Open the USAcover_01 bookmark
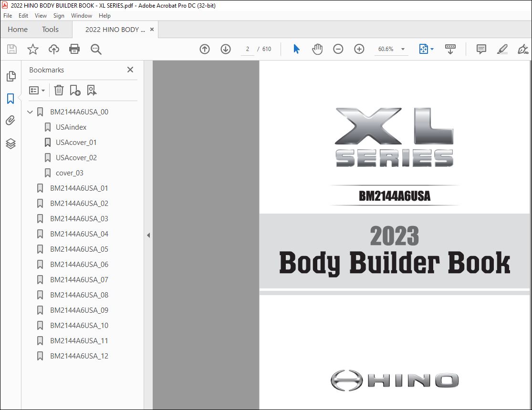 click(x=76, y=143)
